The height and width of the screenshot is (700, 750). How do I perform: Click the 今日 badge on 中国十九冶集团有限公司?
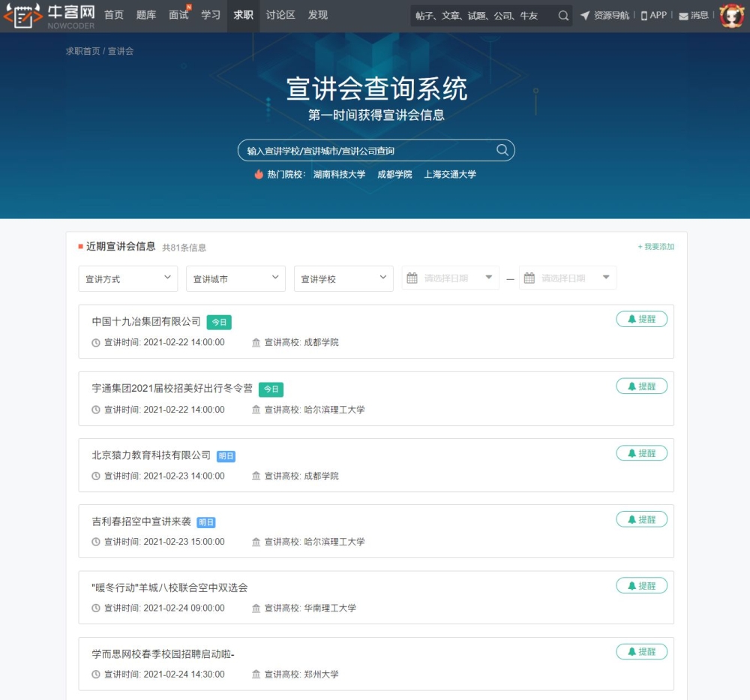click(x=219, y=322)
